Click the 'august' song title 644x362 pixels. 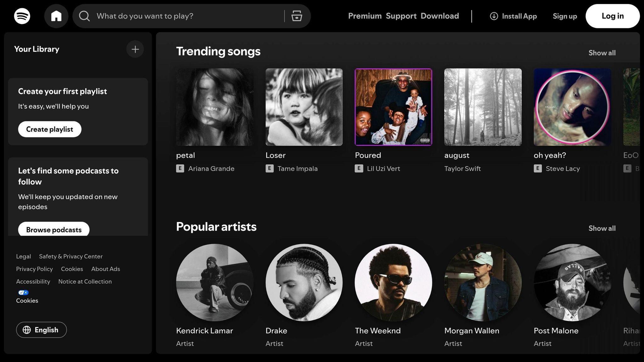click(x=457, y=156)
